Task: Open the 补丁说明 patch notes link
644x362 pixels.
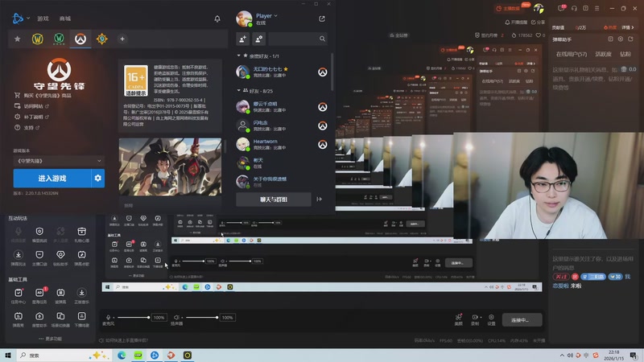Action: click(31, 117)
